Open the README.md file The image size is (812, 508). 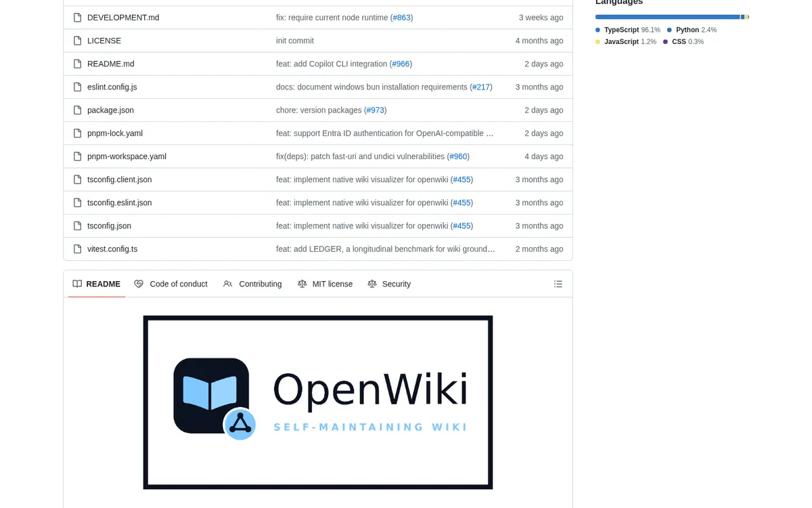[111, 64]
